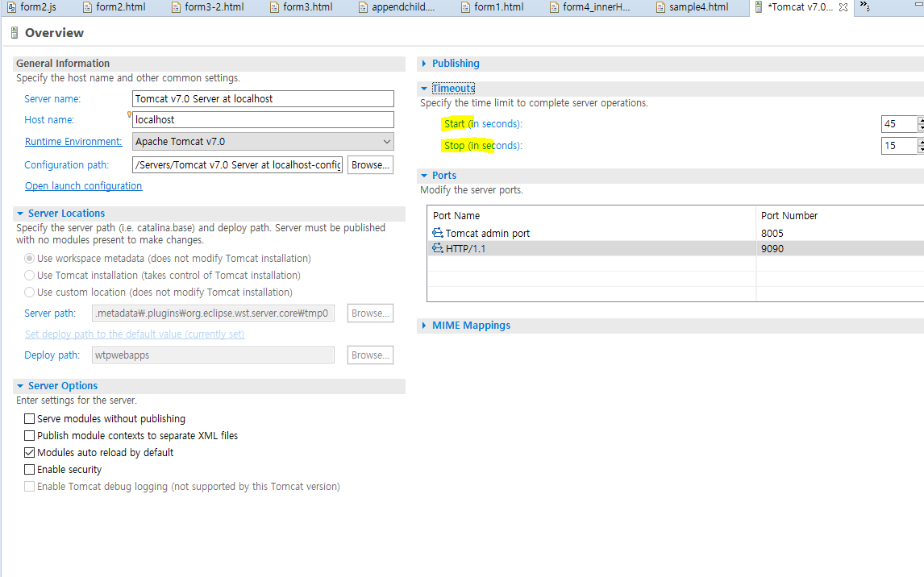The height and width of the screenshot is (577, 924).
Task: Uncheck Modules auto reload by default
Action: coord(29,452)
